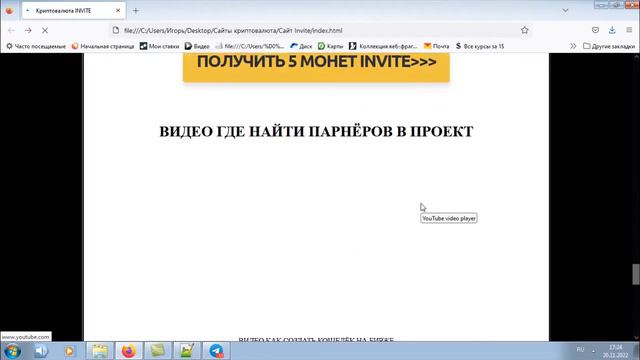Click the taskbar clock and date
This screenshot has height=360, width=640.
click(x=616, y=351)
